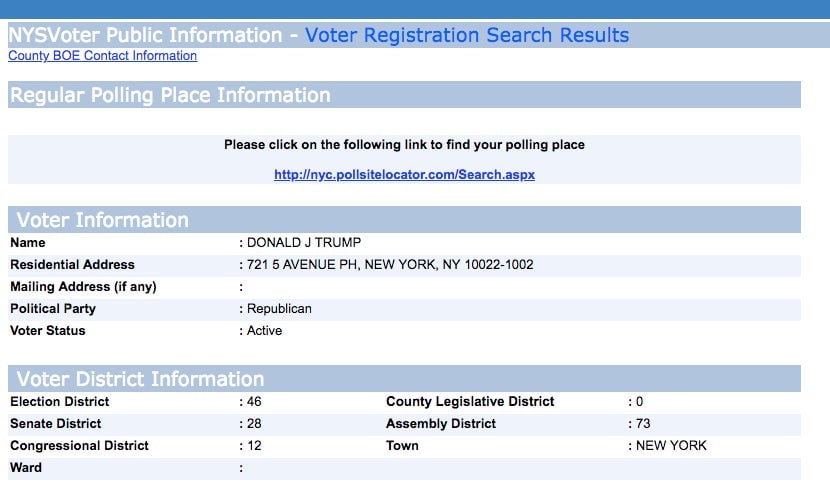Click the Assembly District value 73

[643, 424]
